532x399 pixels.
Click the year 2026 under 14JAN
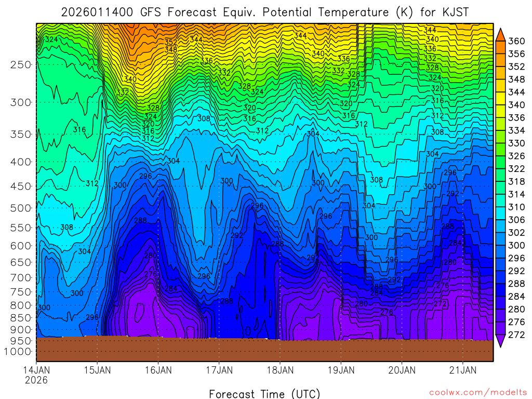coord(36,380)
